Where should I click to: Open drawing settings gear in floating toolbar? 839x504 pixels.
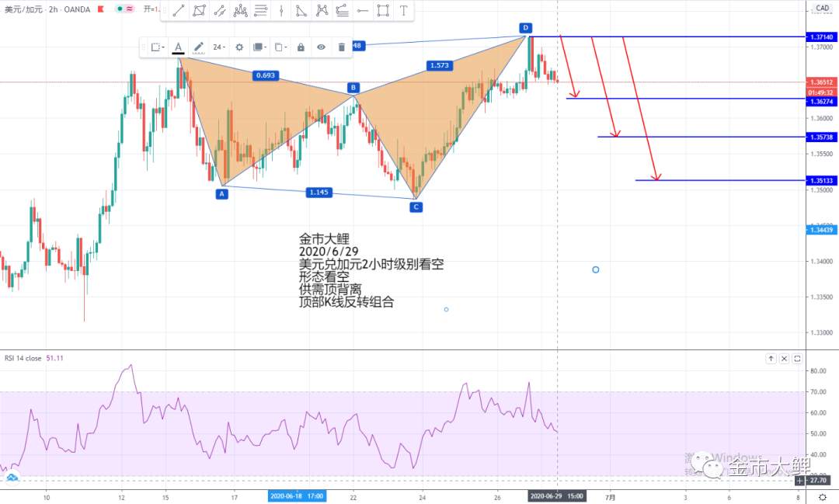pos(239,47)
